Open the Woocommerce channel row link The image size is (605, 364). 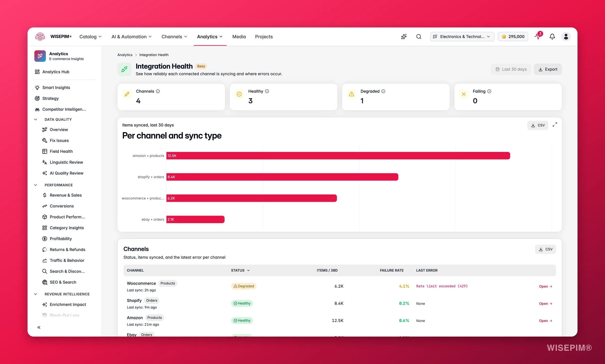click(x=546, y=286)
